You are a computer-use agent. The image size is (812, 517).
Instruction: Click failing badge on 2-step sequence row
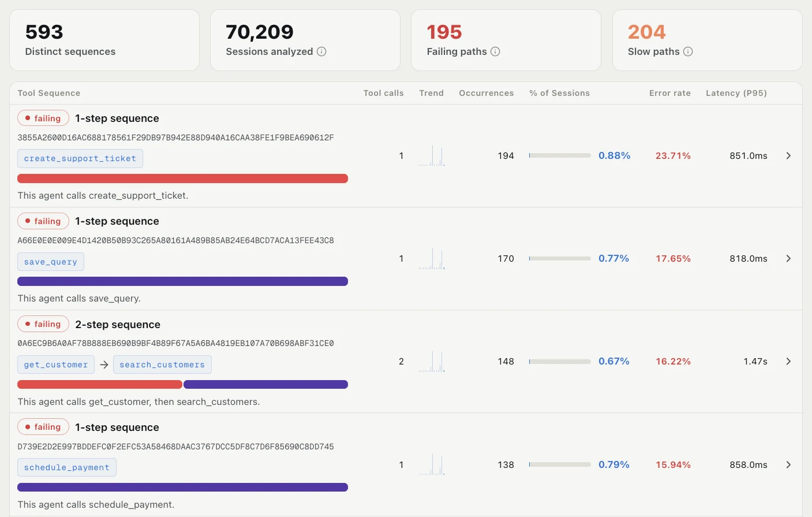point(43,324)
